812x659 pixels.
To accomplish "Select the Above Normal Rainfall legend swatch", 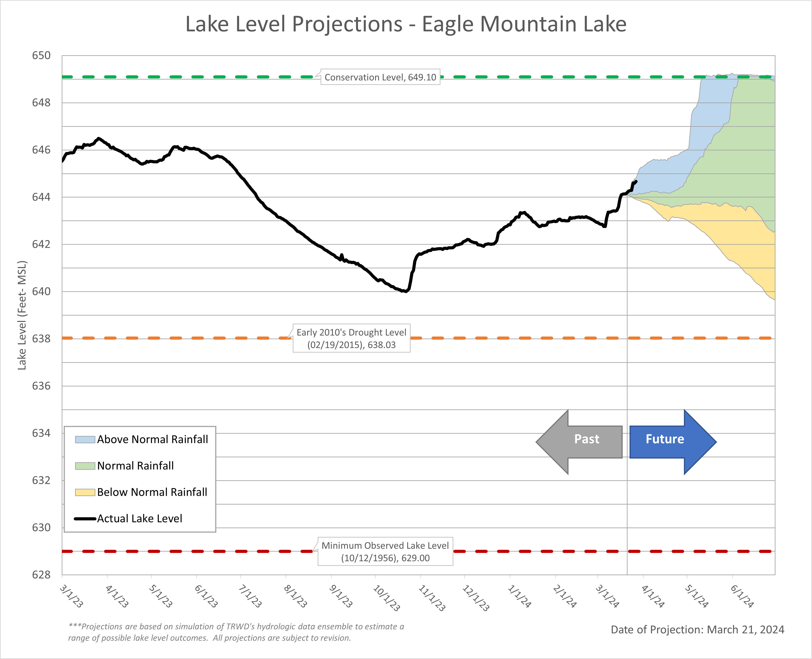I will click(x=85, y=439).
